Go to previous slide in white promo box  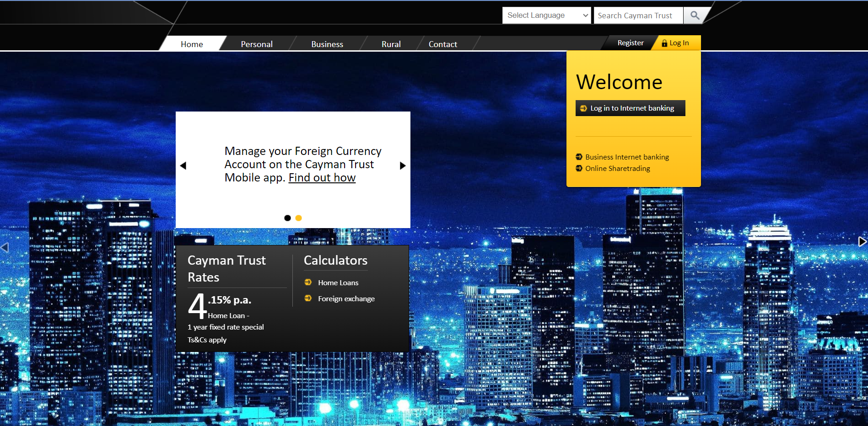point(183,165)
